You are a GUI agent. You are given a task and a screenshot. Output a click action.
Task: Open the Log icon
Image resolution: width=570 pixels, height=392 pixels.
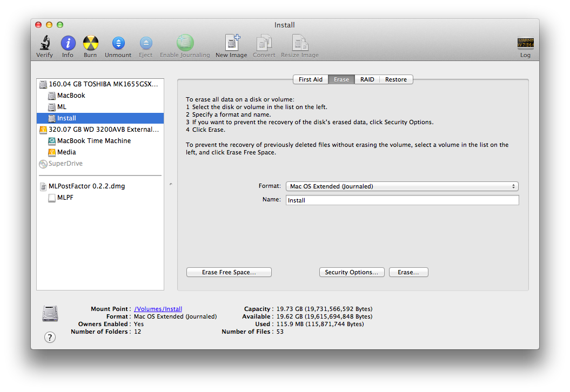[525, 43]
